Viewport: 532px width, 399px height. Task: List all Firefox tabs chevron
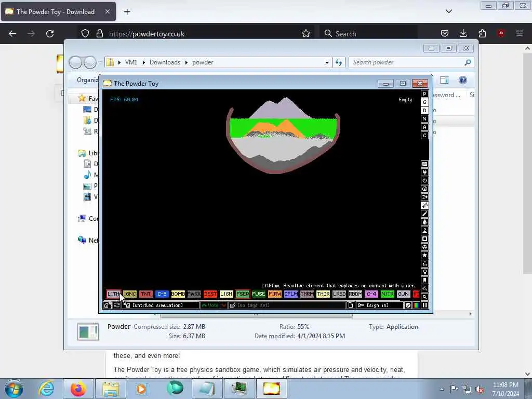pyautogui.click(x=448, y=11)
